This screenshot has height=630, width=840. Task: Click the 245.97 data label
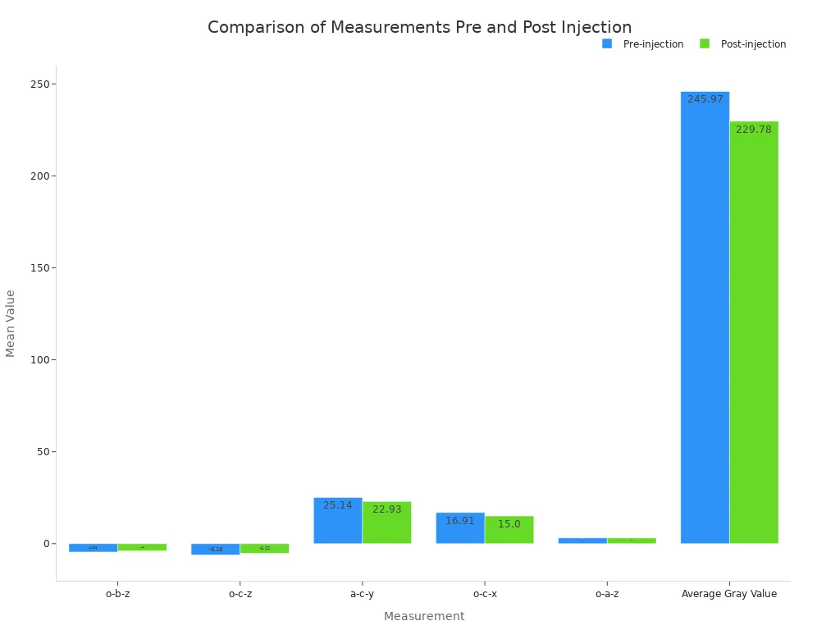(705, 99)
